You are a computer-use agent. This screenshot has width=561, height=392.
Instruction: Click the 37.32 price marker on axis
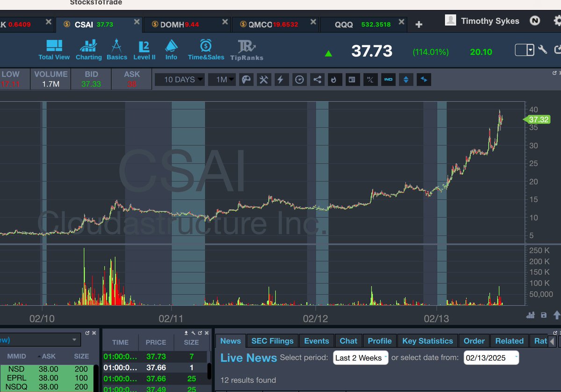536,120
